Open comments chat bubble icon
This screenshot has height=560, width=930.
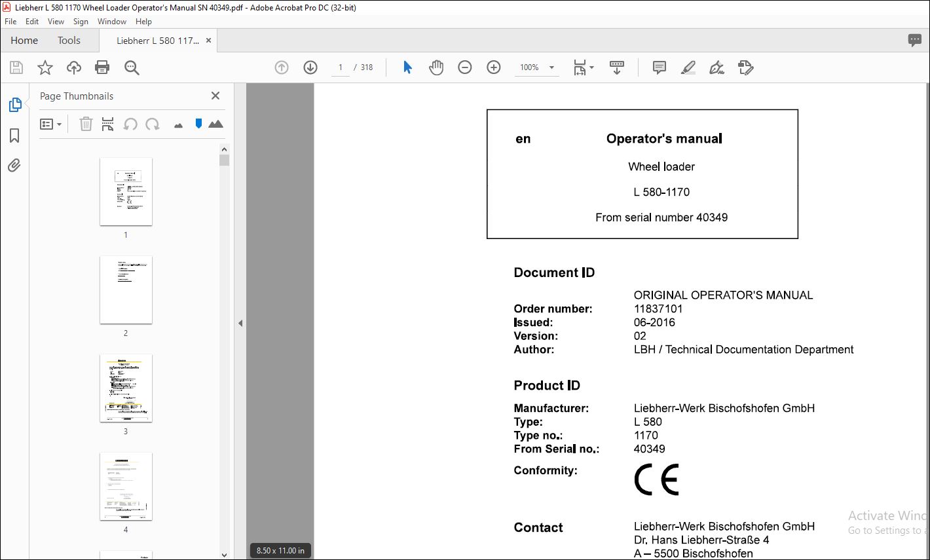(x=915, y=40)
